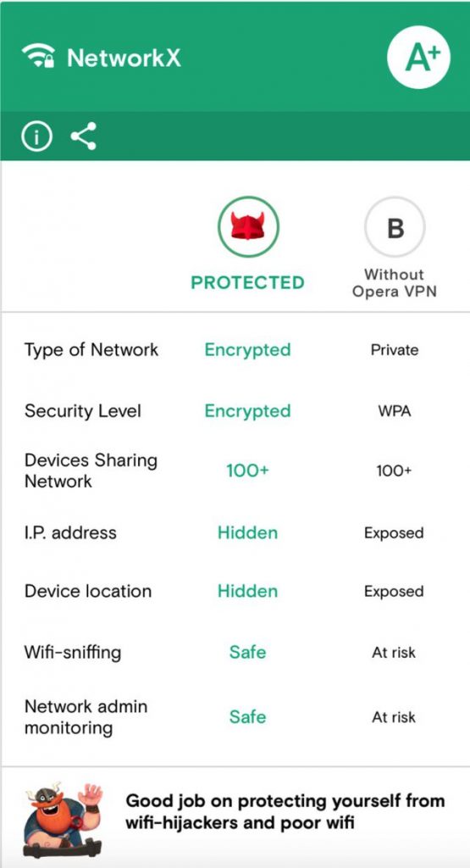Image resolution: width=470 pixels, height=868 pixels.
Task: Tap the Network admin monitoring label
Action: coord(86,717)
